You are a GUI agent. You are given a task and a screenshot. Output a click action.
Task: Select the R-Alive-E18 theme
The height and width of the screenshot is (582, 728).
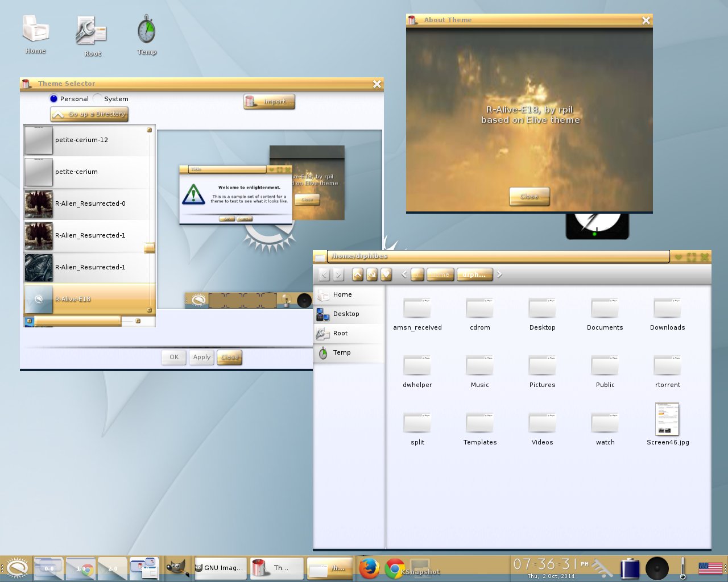(89, 299)
